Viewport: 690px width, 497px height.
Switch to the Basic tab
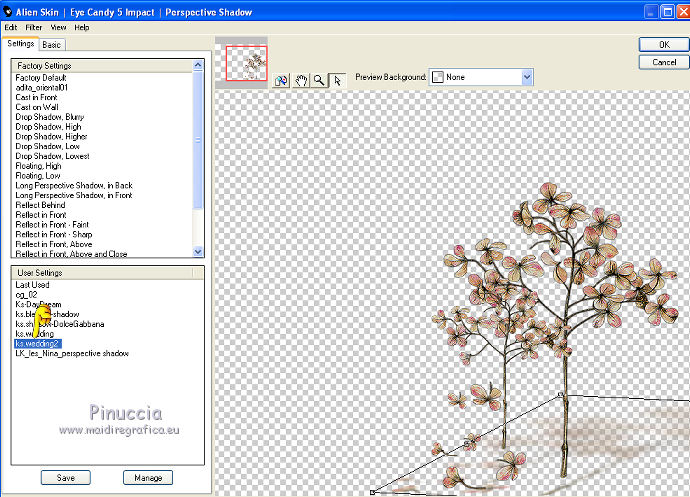[x=51, y=44]
